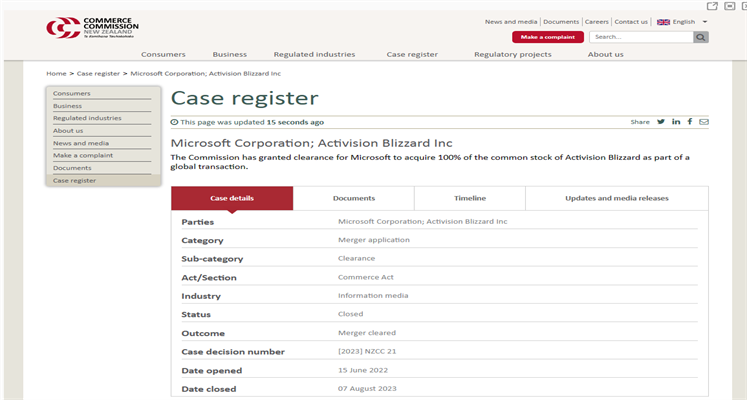Share page on LinkedIn
The width and height of the screenshot is (747, 400).
676,122
